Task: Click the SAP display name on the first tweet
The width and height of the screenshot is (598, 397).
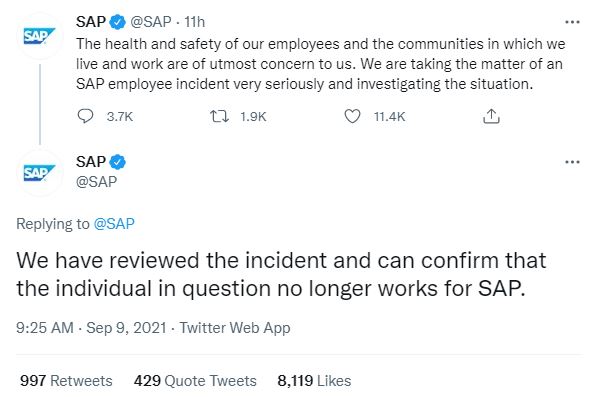Action: point(91,22)
